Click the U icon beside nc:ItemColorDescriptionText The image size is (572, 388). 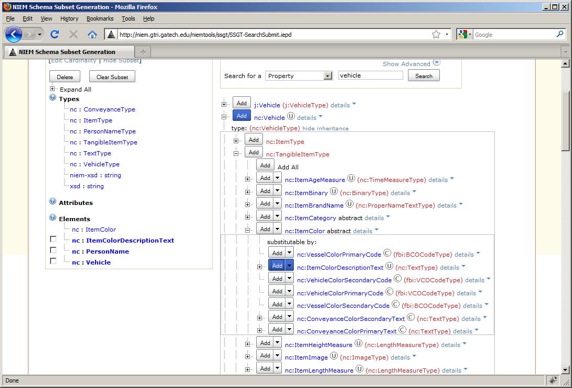pyautogui.click(x=389, y=266)
